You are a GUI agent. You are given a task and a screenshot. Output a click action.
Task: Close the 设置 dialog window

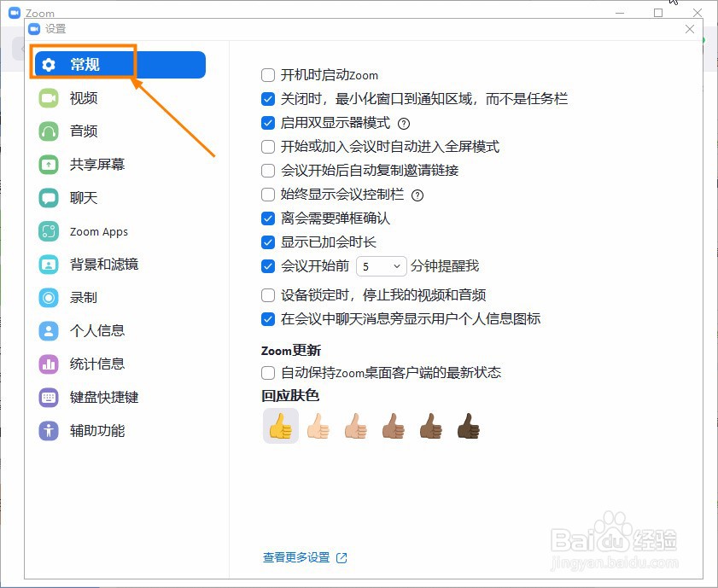click(x=690, y=29)
